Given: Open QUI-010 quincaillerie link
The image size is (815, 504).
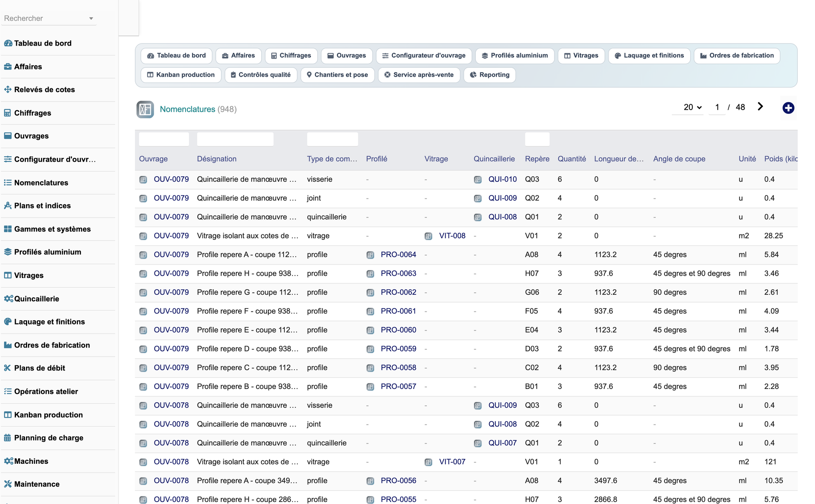Looking at the screenshot, I should coord(503,180).
